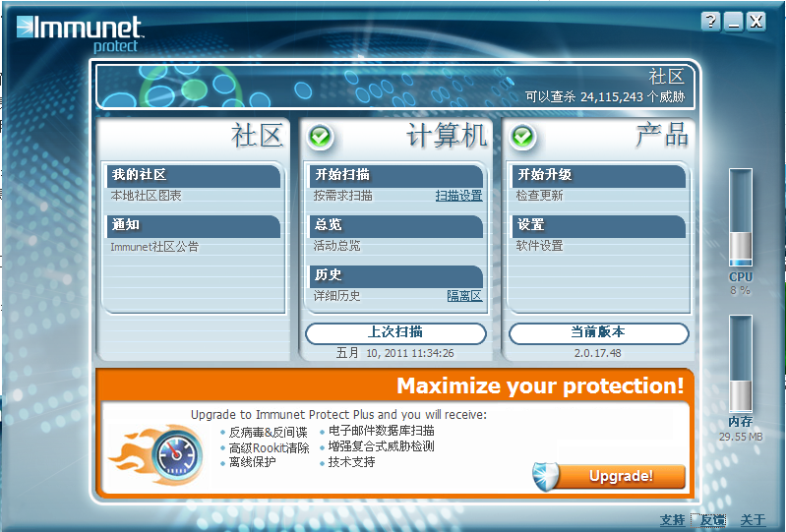This screenshot has height=532, width=786.
Task: Click the 离线保护 feature bullet
Action: [x=252, y=462]
